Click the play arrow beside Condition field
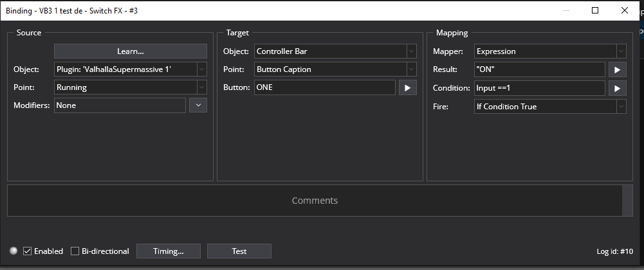 coord(617,88)
